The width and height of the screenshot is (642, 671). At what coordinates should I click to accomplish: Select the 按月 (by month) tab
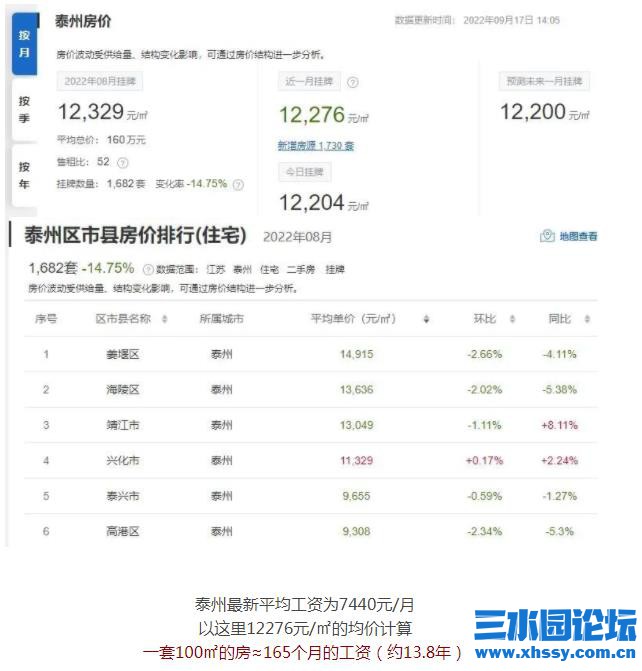(24, 44)
